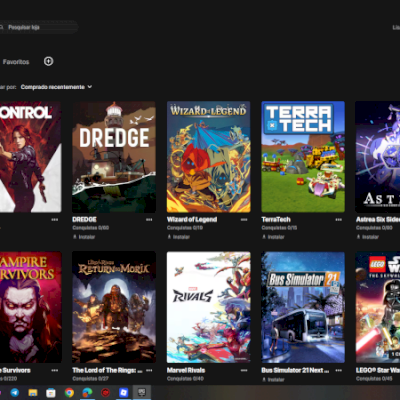
Task: Open options menu for Bus Simulator 21
Action: (x=339, y=370)
